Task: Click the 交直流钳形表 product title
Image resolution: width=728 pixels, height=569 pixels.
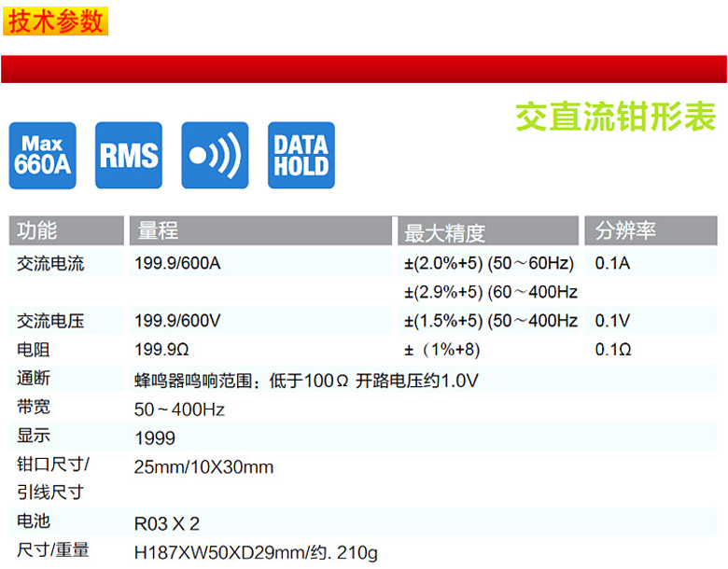Action: [615, 117]
